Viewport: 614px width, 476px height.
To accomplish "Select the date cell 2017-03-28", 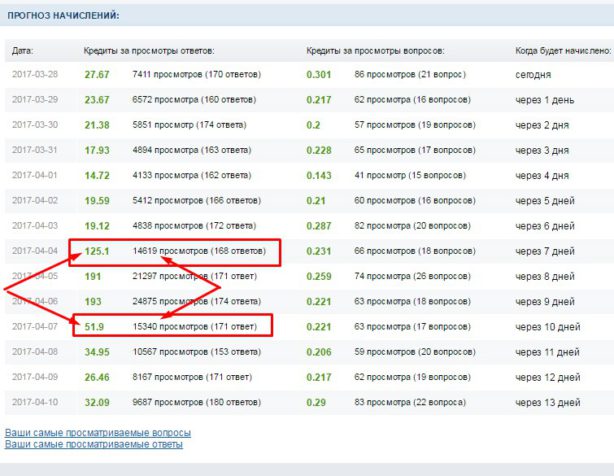I will tap(35, 74).
